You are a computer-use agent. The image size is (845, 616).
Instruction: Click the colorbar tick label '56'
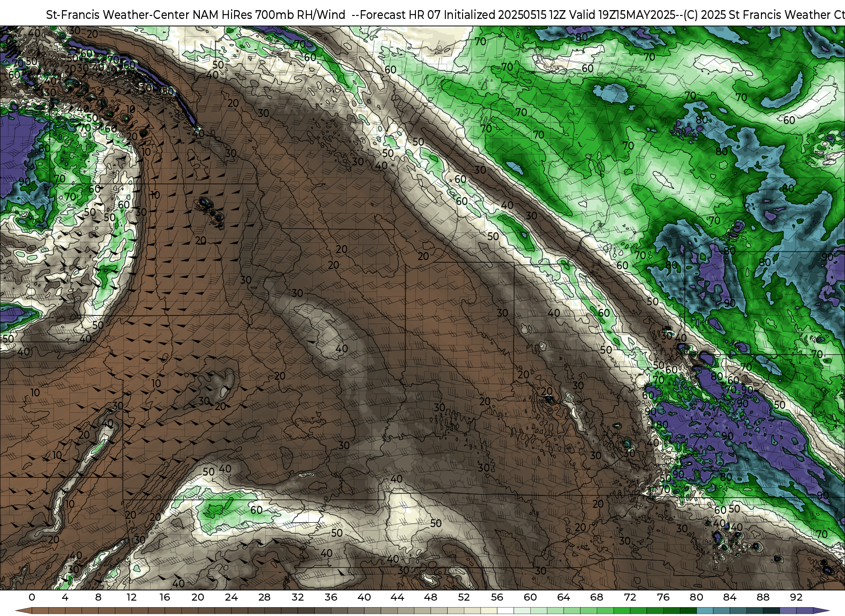tap(497, 597)
